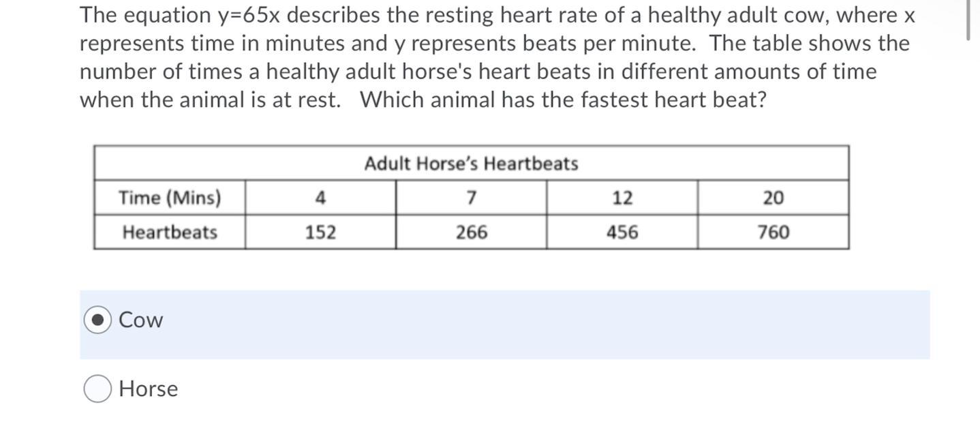Click the 266 heartbeats cell
Screen dimensions: 980x424
click(471, 232)
